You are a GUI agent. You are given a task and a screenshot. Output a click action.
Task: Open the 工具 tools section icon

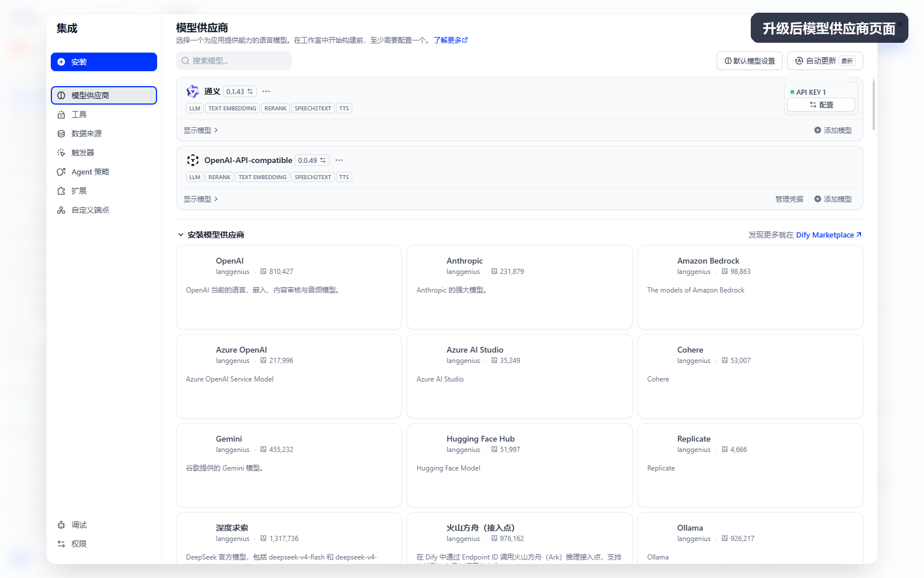click(61, 114)
